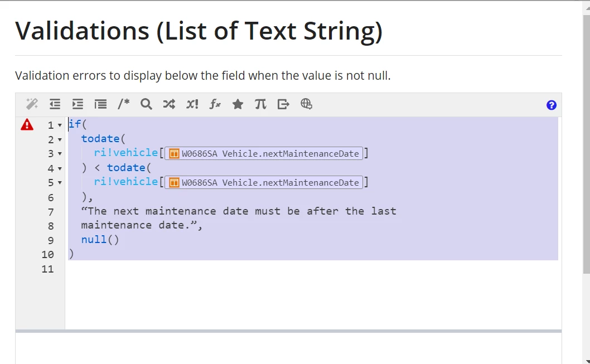Click the todate function on line 4
The width and height of the screenshot is (590, 364).
126,167
